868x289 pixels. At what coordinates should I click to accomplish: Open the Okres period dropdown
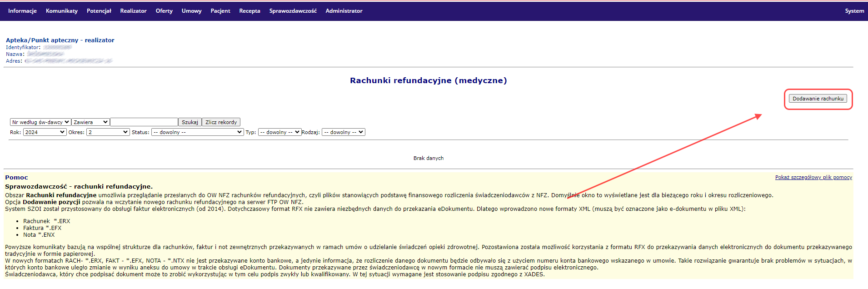tap(108, 132)
